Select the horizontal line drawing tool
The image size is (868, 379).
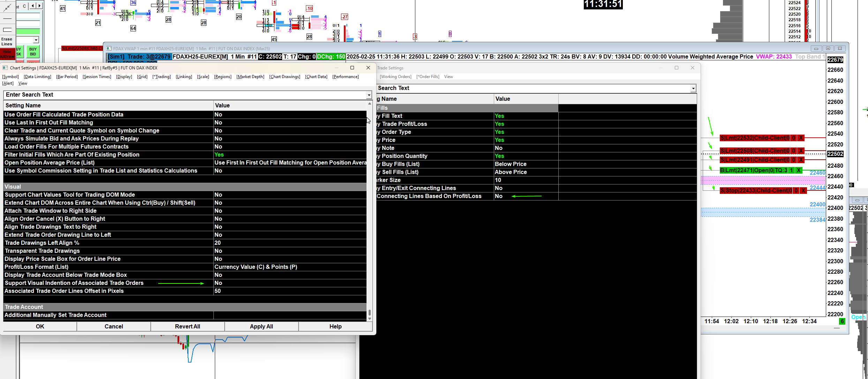pyautogui.click(x=7, y=18)
